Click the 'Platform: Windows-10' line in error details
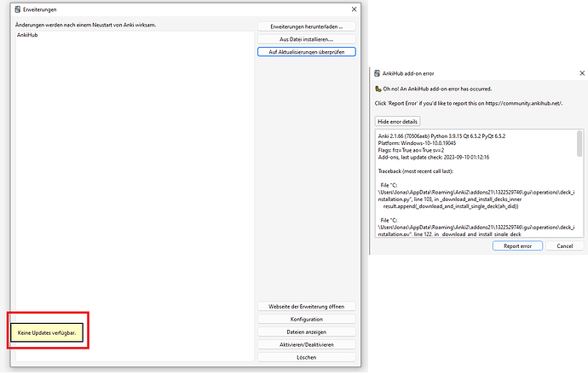The width and height of the screenshot is (588, 375). pyautogui.click(x=417, y=143)
